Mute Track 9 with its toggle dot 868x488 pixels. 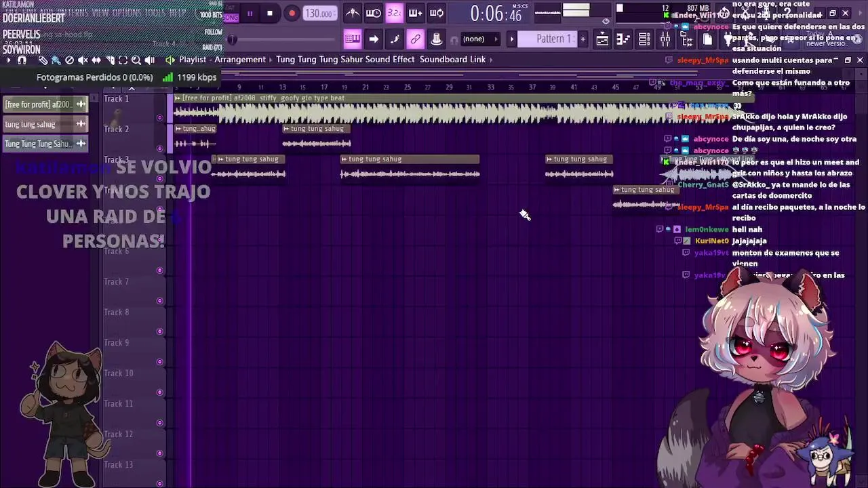coord(160,361)
